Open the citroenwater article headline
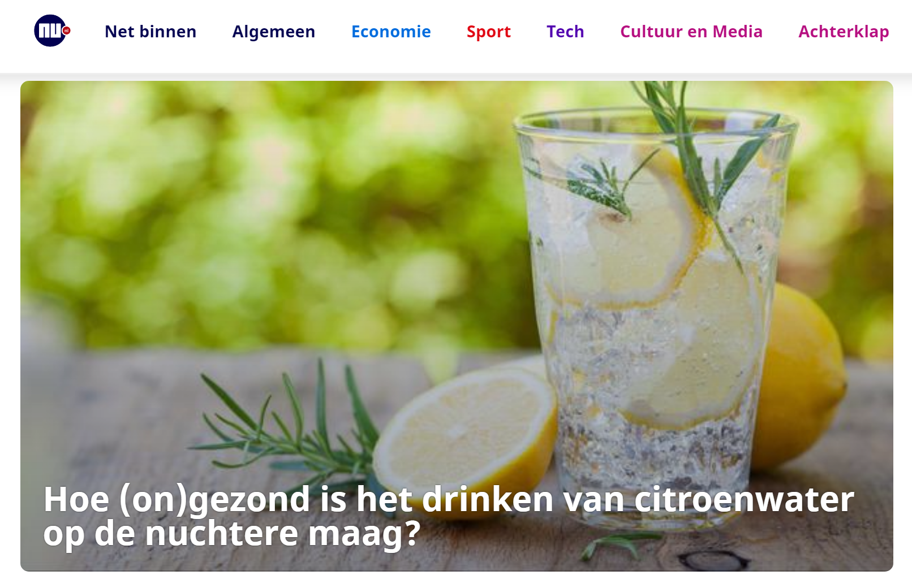Image resolution: width=912 pixels, height=588 pixels. 449,516
